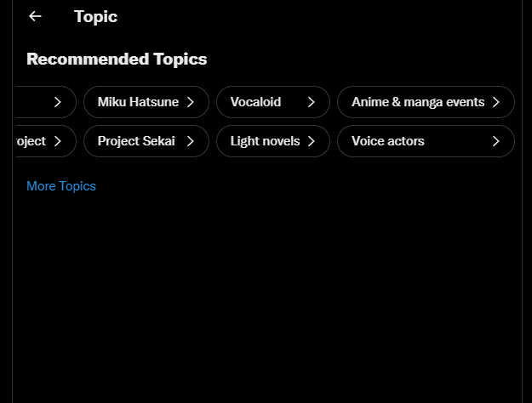Image resolution: width=532 pixels, height=403 pixels.
Task: Open the Light novels topic
Action: [265, 141]
